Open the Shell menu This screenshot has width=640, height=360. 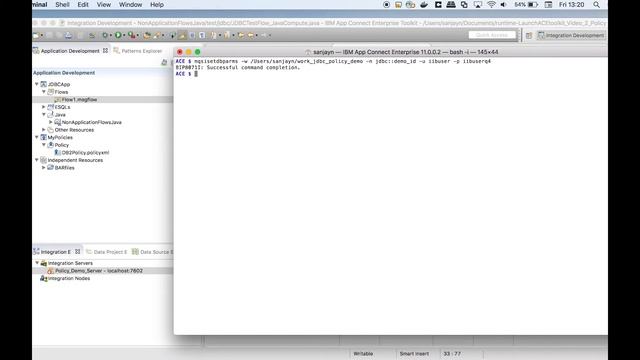(62, 5)
